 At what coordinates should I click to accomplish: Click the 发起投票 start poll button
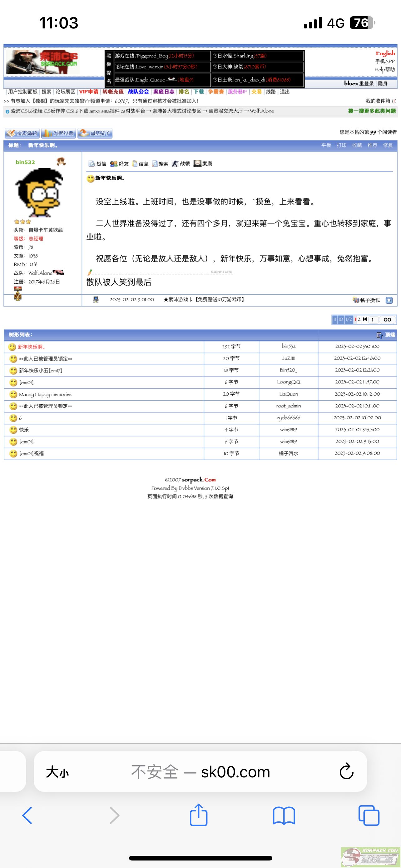point(59,133)
